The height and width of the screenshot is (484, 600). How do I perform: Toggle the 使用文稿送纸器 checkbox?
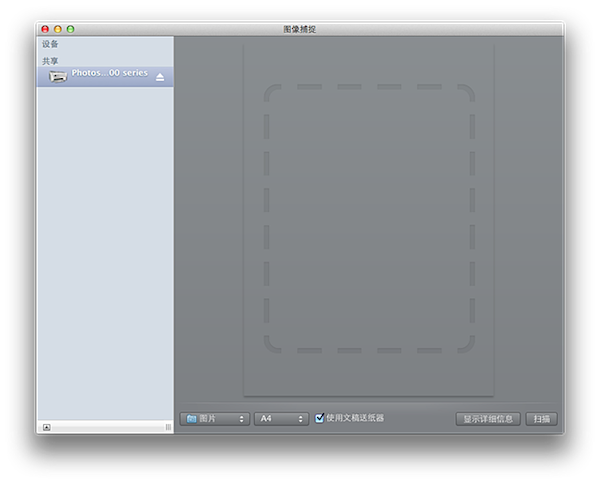(319, 418)
